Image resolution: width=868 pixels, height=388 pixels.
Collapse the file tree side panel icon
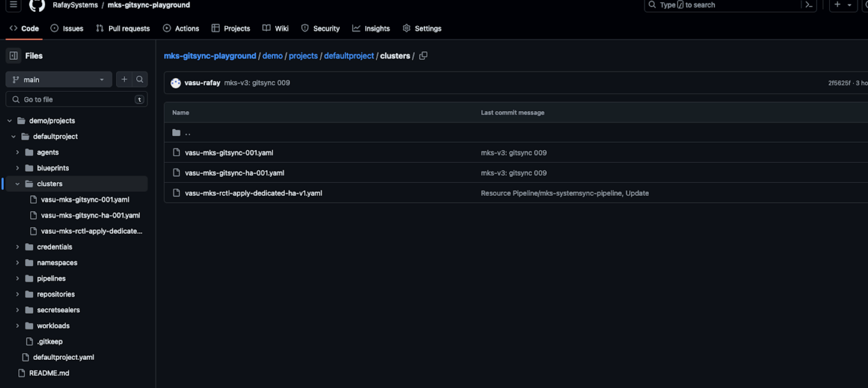click(14, 56)
